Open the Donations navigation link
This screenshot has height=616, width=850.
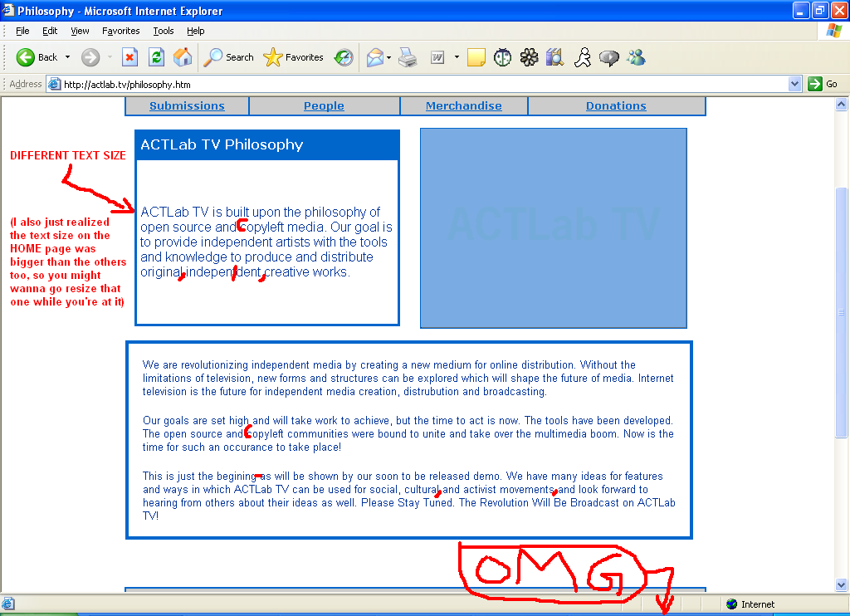click(616, 105)
